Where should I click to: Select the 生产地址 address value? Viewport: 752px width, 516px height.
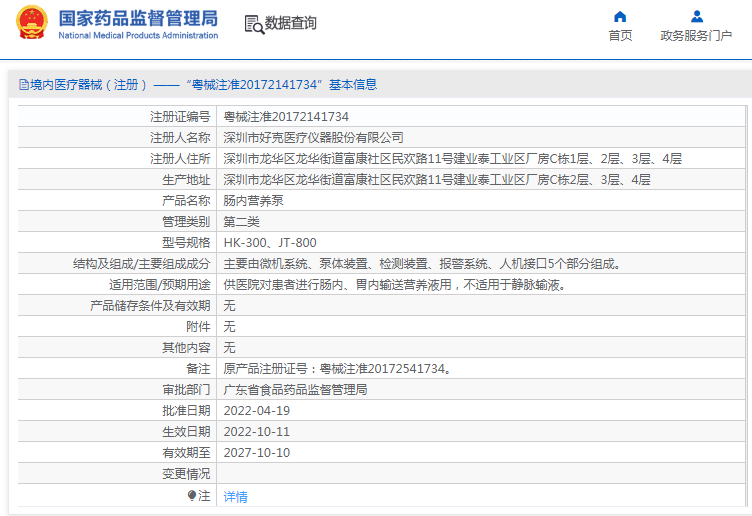coord(437,180)
